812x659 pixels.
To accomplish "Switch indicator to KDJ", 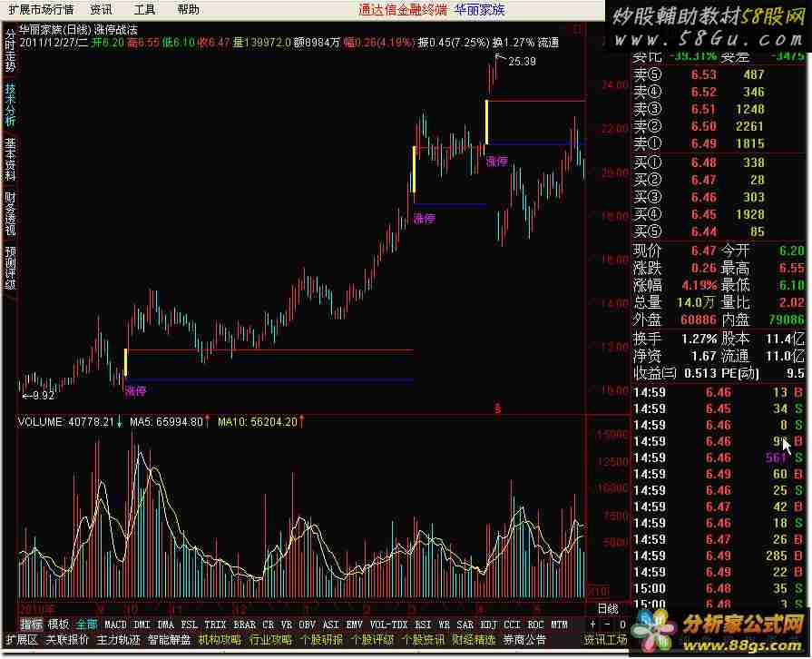I will [x=489, y=625].
